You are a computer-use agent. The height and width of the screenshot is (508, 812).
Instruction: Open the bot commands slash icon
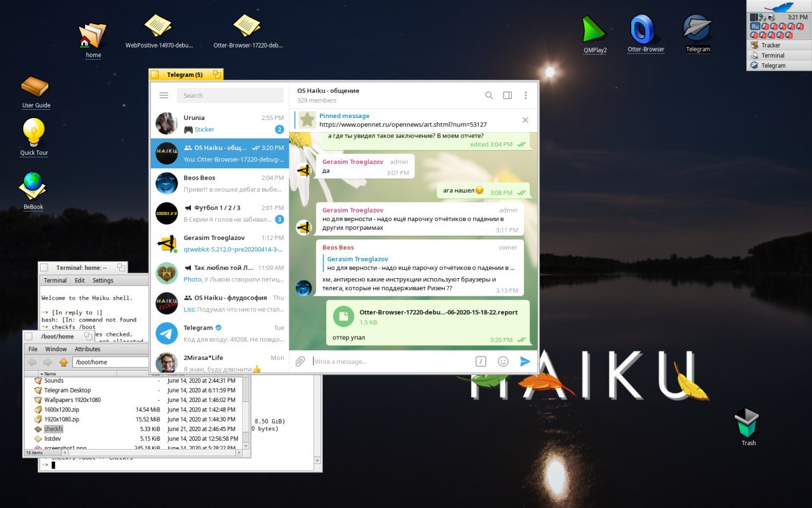pos(481,361)
